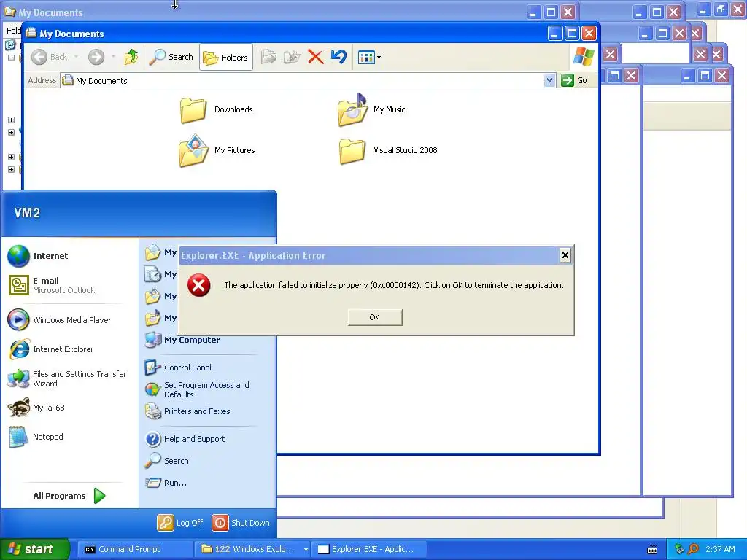Launch Windows Media Player from Start menu
The image size is (747, 560).
pos(60,320)
